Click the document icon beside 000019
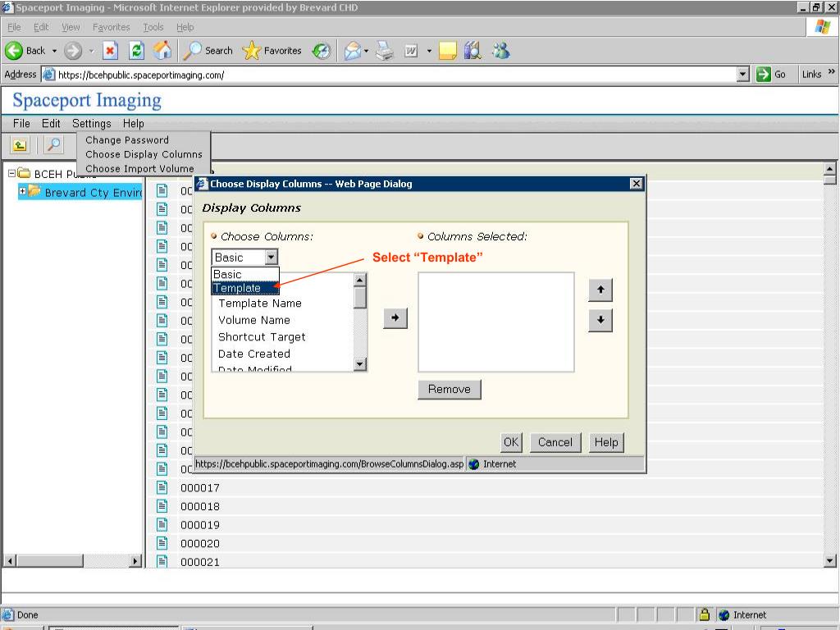 (162, 525)
